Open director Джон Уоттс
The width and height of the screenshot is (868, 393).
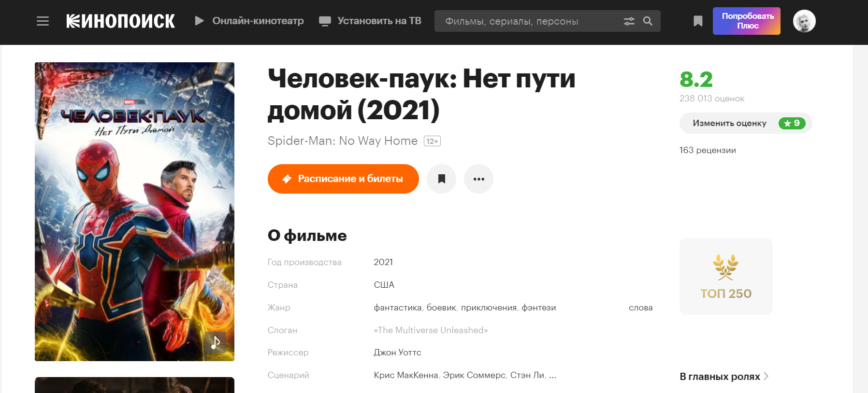397,352
